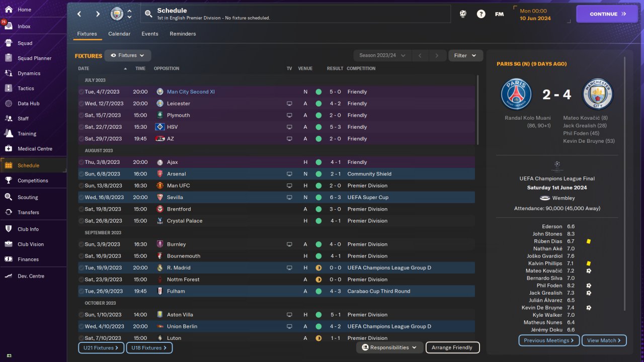The width and height of the screenshot is (644, 362).
Task: Navigate forward with the right arrow
Action: [98, 14]
